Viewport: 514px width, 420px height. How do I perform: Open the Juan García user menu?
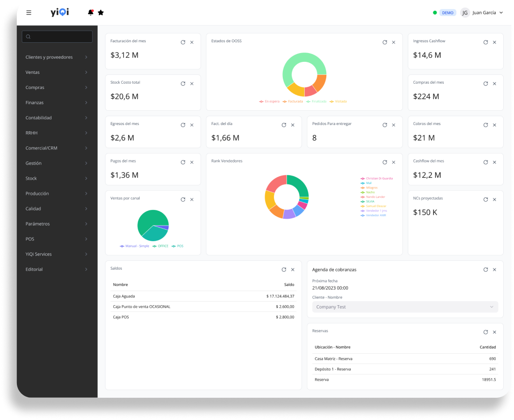pyautogui.click(x=482, y=12)
